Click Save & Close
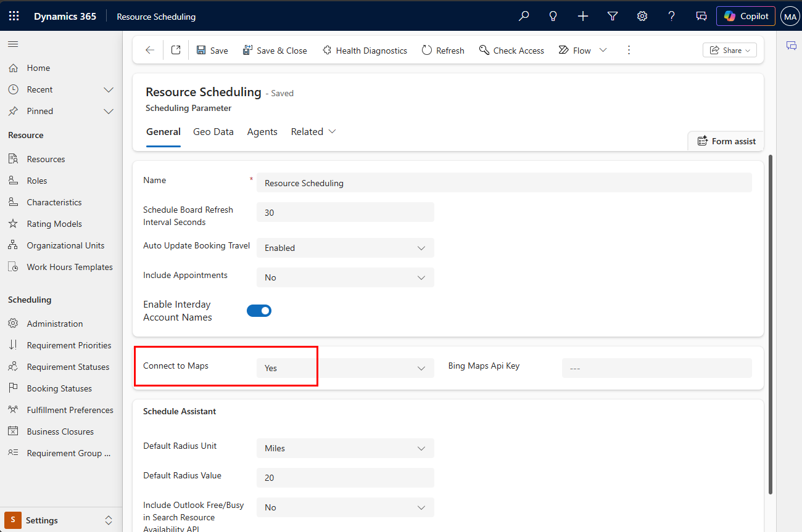Image resolution: width=802 pixels, height=532 pixels. point(275,51)
